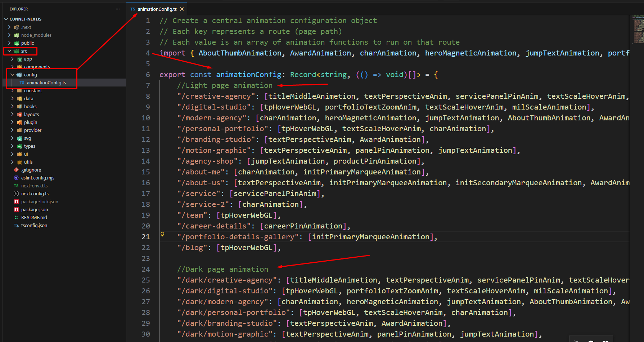Collapse the config folder chevron

tap(12, 75)
